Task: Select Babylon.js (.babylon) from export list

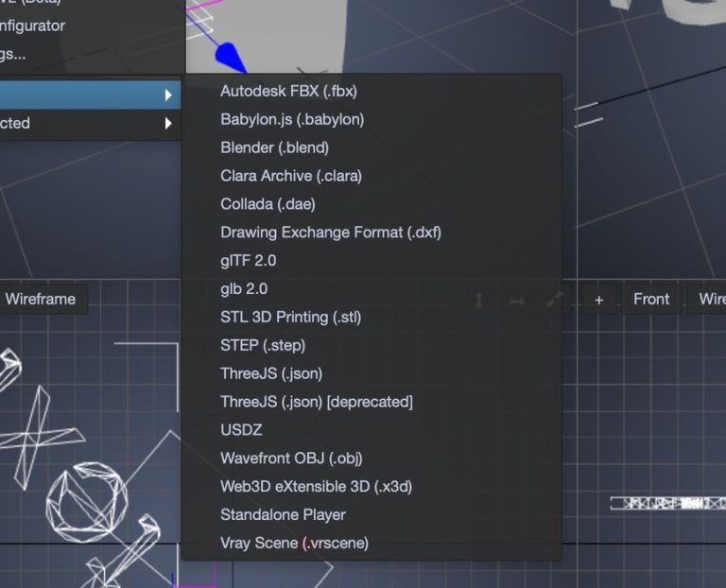Action: pyautogui.click(x=292, y=119)
